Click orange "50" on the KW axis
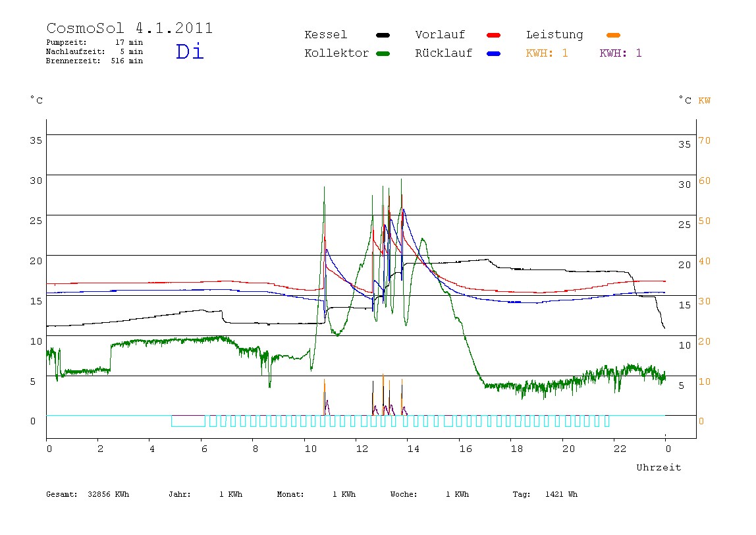 [x=705, y=221]
